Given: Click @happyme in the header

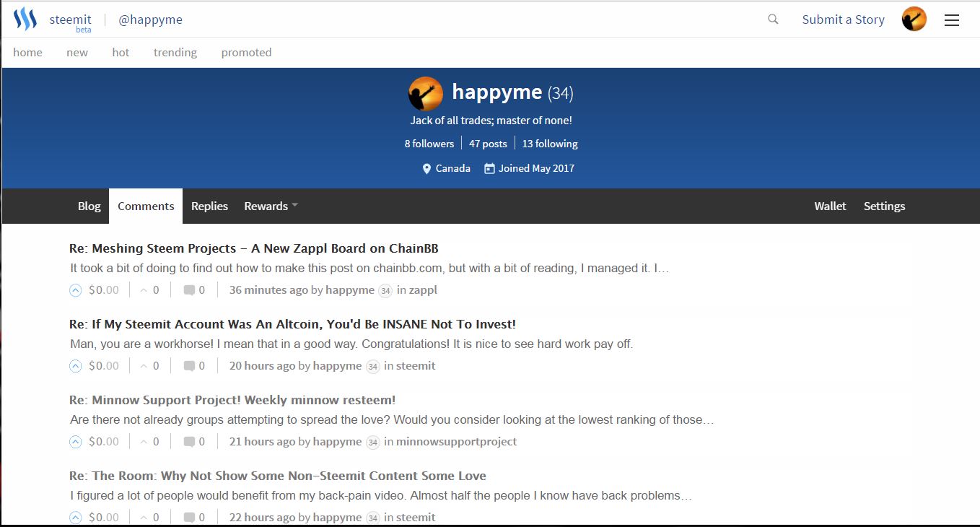Looking at the screenshot, I should pyautogui.click(x=150, y=19).
